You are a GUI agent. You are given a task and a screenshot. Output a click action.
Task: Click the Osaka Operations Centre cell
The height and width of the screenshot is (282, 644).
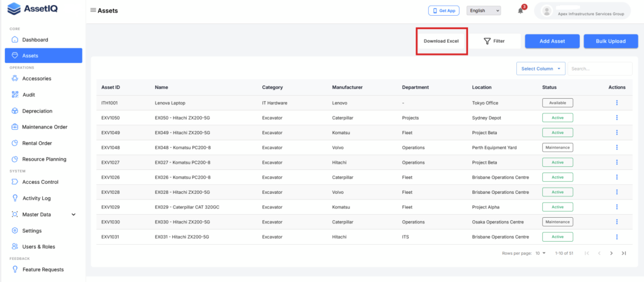[x=498, y=222]
